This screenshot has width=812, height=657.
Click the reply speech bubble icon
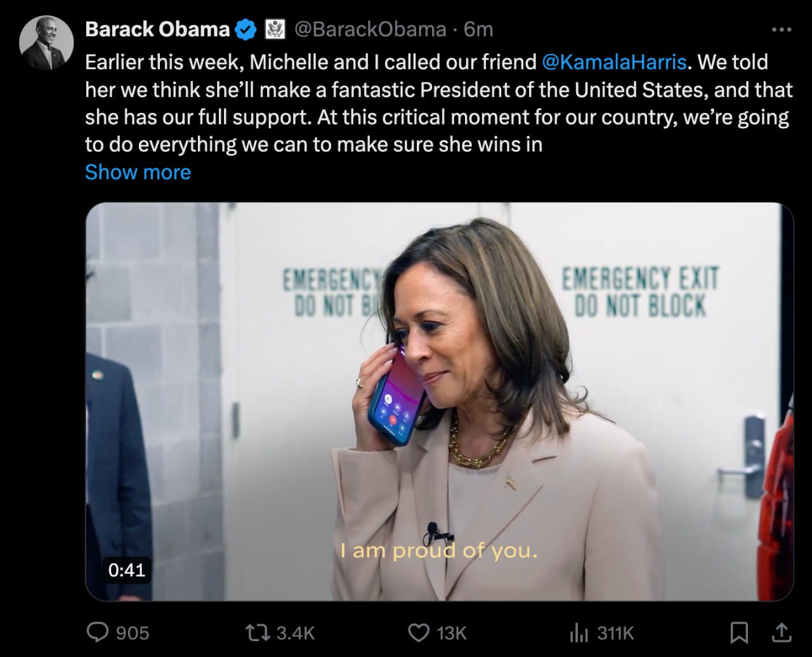(98, 632)
